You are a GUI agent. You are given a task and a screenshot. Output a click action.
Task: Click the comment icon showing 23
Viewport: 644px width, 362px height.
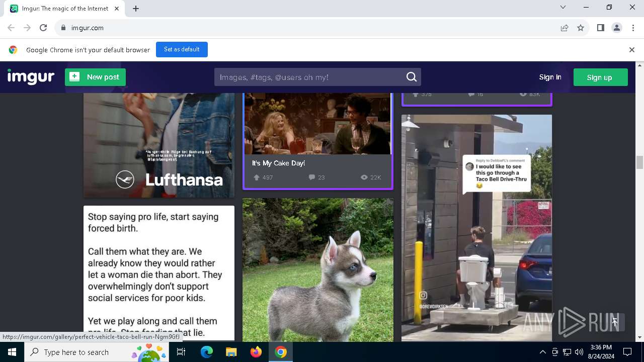(x=312, y=177)
